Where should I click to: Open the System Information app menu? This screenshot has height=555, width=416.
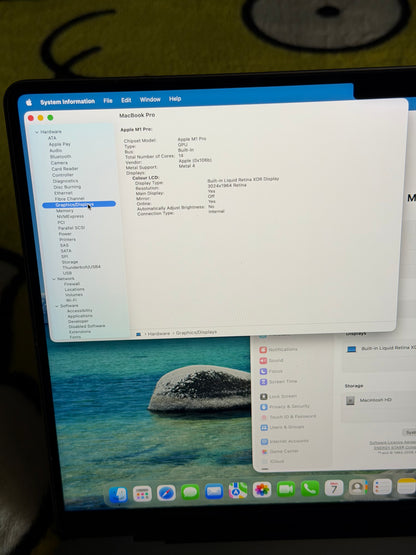pos(67,102)
